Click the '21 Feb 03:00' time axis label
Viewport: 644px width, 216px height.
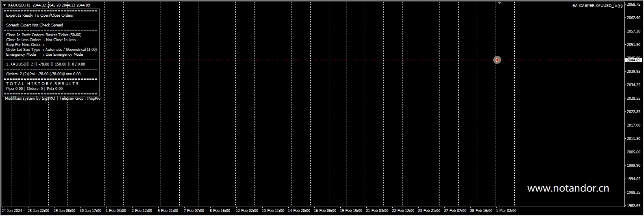(377, 211)
